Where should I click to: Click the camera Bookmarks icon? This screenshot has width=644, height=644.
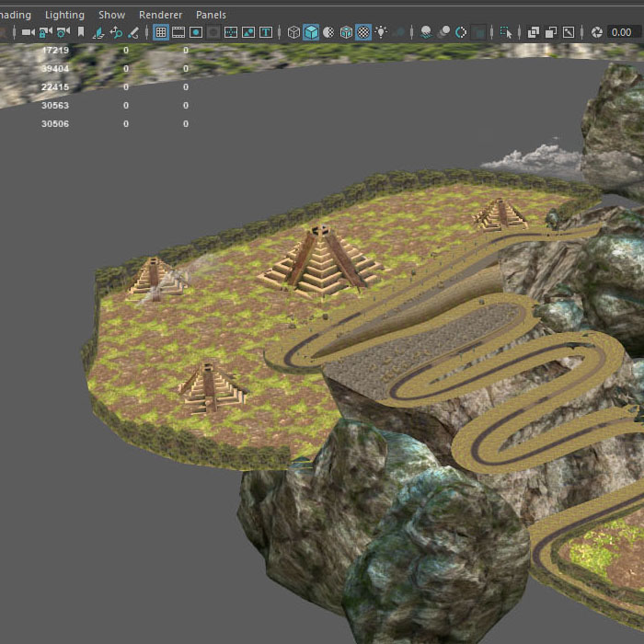(x=81, y=32)
